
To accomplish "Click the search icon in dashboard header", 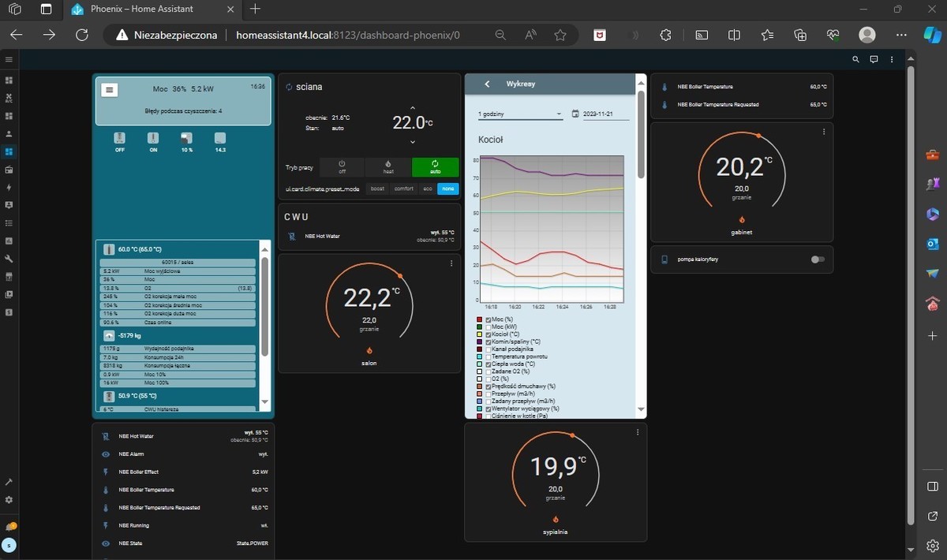I will tap(856, 59).
